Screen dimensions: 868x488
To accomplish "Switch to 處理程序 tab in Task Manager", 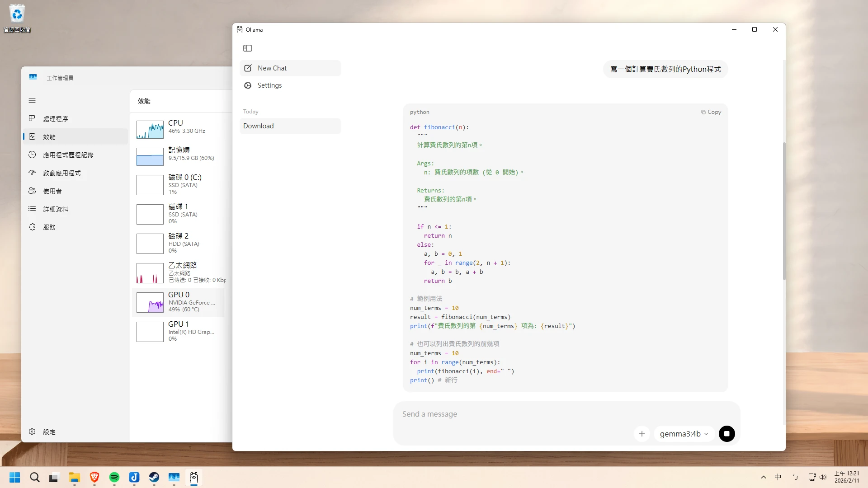I will click(x=55, y=119).
